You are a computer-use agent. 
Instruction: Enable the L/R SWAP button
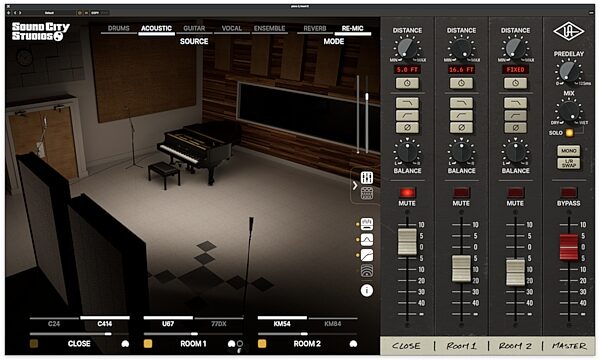point(569,163)
